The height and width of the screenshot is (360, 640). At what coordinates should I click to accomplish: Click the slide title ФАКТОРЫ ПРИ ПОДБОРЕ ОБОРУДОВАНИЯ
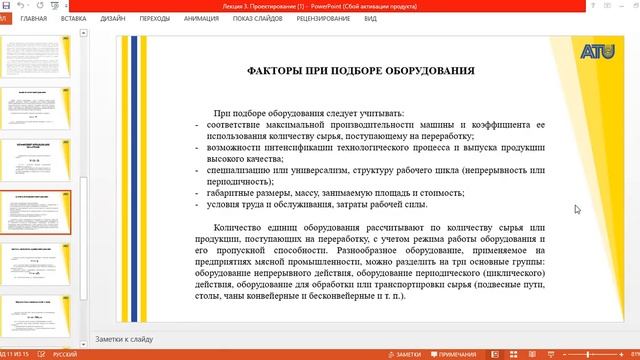[x=361, y=71]
